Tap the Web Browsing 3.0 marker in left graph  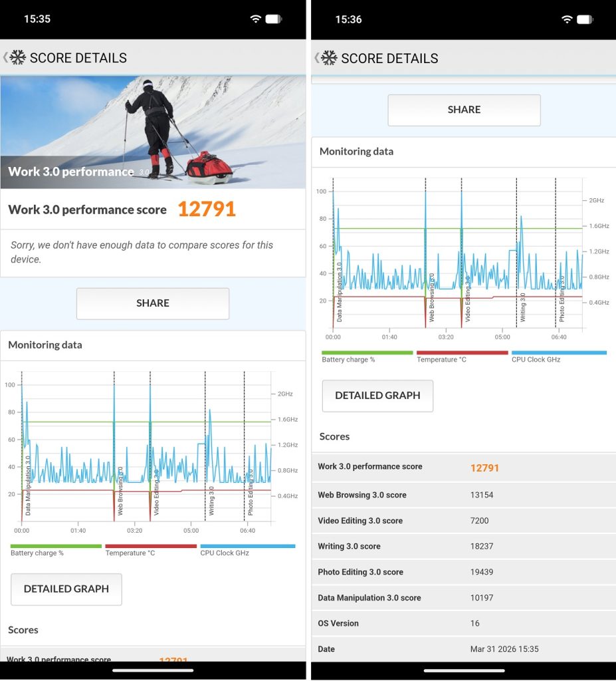pos(120,492)
